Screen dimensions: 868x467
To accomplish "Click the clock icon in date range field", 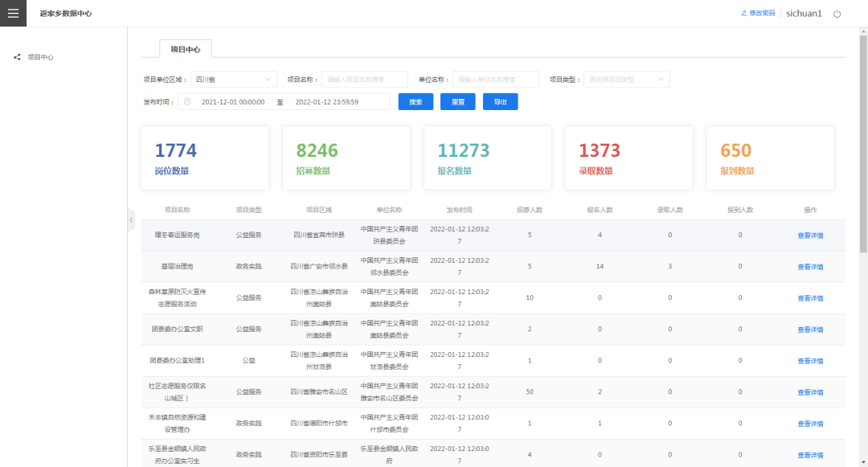I will [187, 102].
